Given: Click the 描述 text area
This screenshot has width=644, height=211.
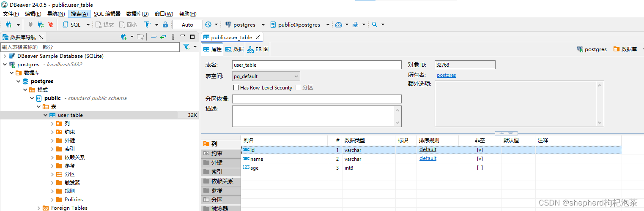Looking at the screenshot, I should click(x=317, y=116).
